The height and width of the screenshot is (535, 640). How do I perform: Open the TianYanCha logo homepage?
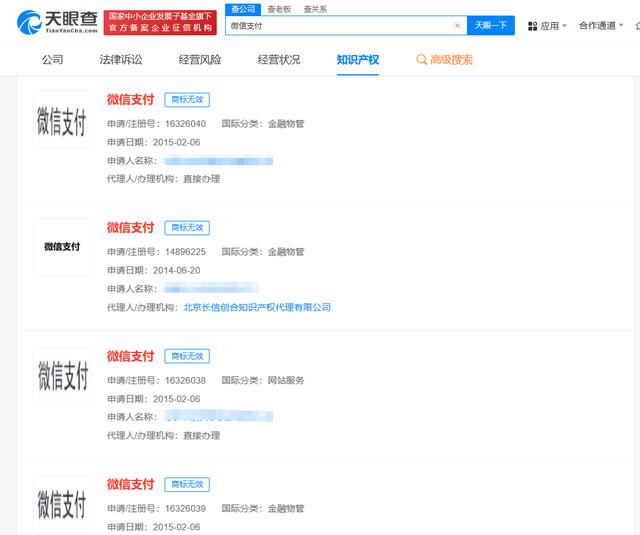click(57, 22)
